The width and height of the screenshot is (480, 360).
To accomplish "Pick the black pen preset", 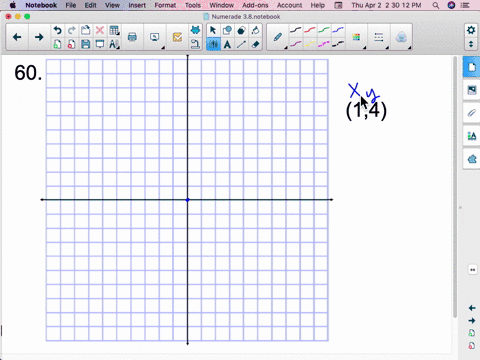I will (296, 30).
